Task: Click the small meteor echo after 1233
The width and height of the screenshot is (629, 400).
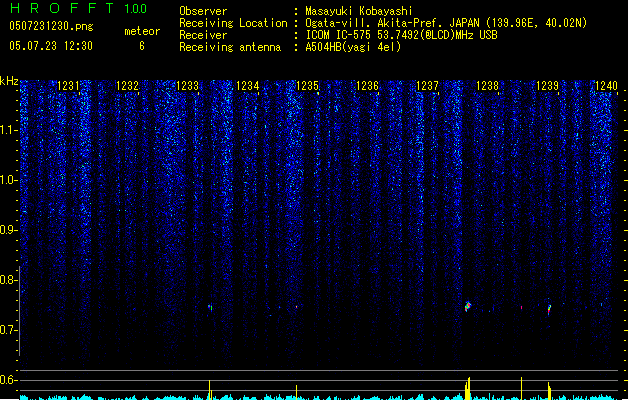Action: click(x=210, y=307)
